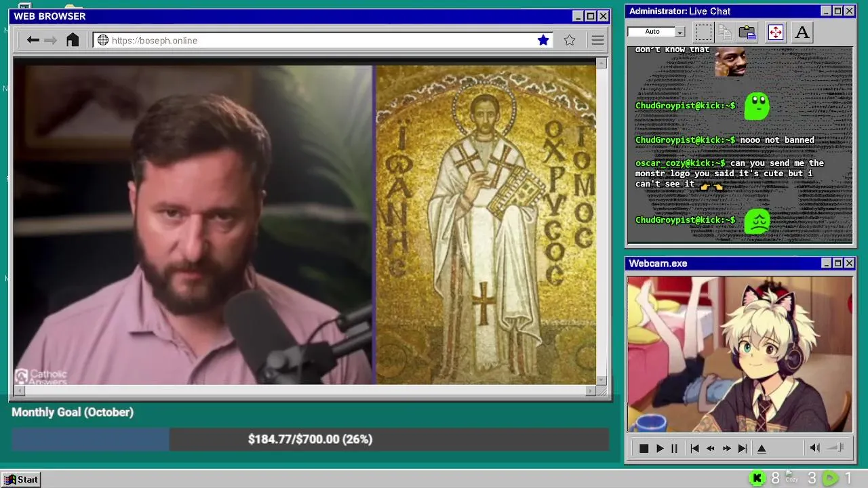Click the eject button in Webcam.exe
Image resolution: width=868 pixels, height=488 pixels.
click(x=762, y=449)
